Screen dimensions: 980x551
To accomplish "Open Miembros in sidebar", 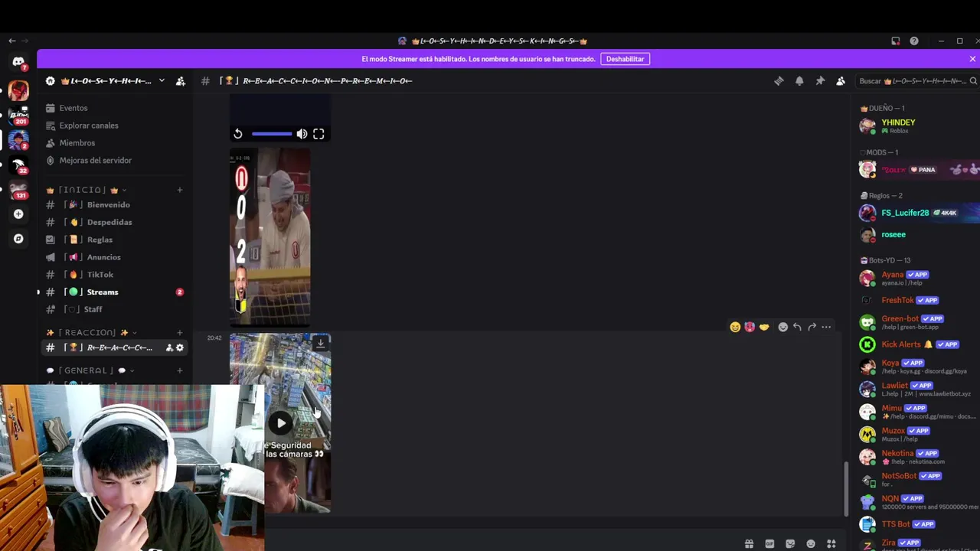I will click(115, 143).
